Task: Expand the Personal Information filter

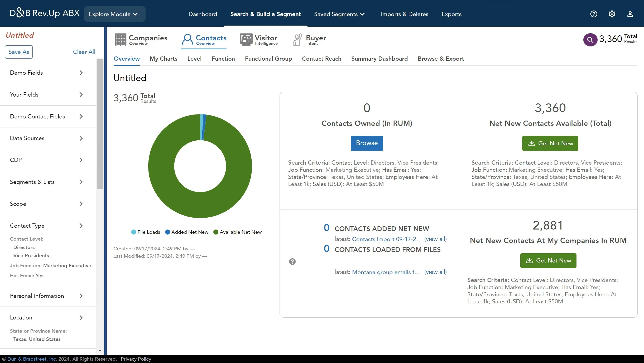Action: pyautogui.click(x=48, y=296)
